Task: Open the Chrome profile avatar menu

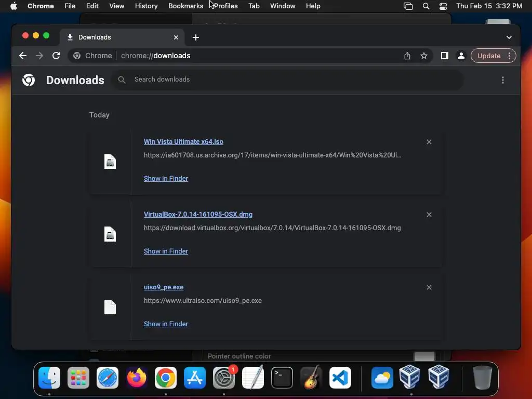Action: click(461, 56)
